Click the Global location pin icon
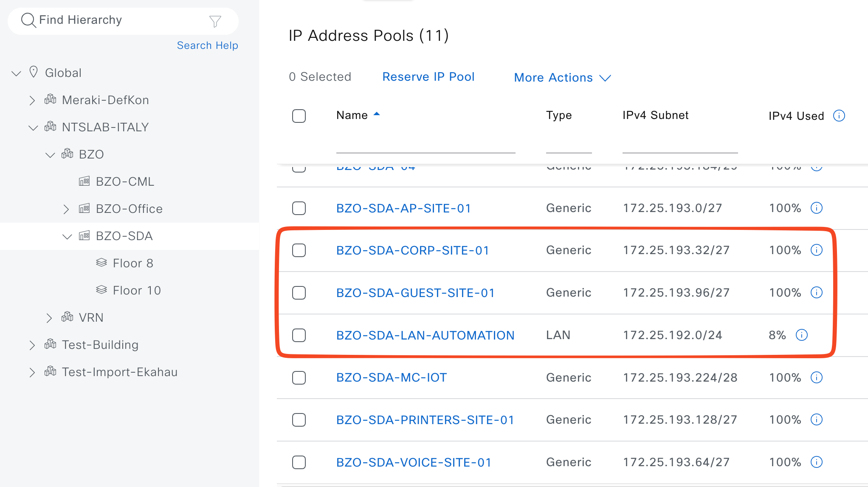The height and width of the screenshot is (487, 868). coord(34,72)
